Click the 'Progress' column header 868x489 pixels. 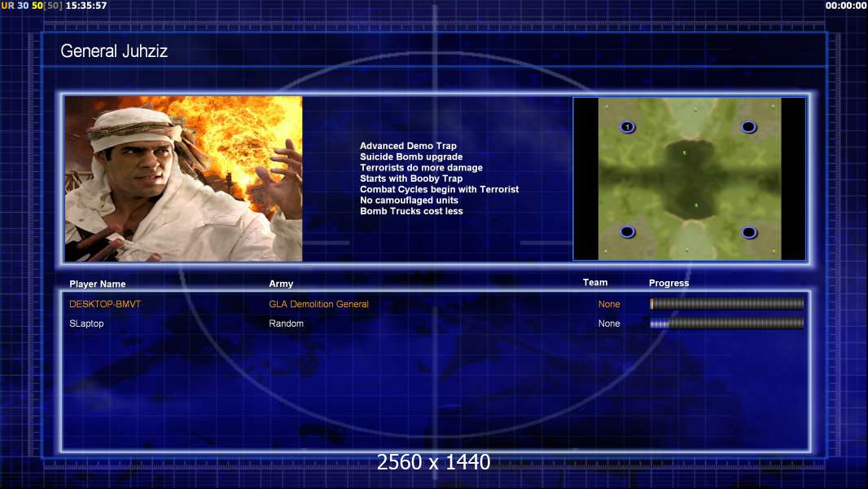point(669,283)
